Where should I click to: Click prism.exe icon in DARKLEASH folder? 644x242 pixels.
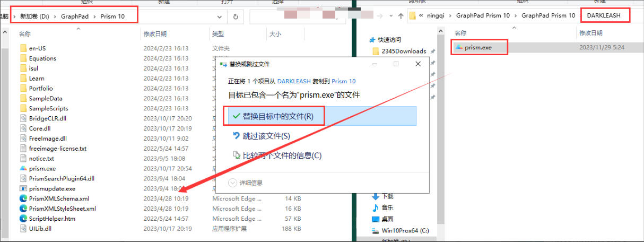click(x=459, y=47)
